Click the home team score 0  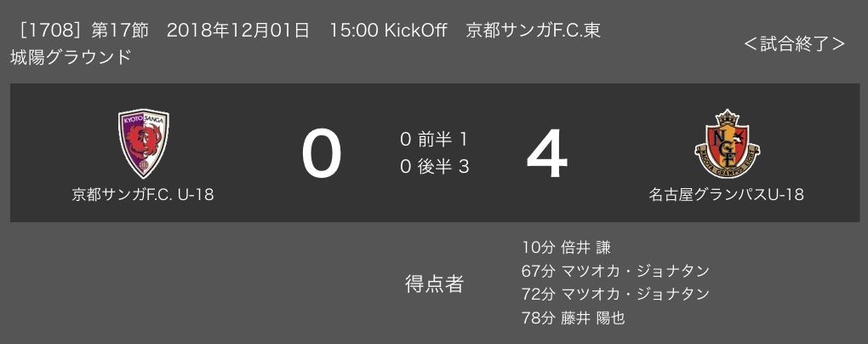[322, 155]
